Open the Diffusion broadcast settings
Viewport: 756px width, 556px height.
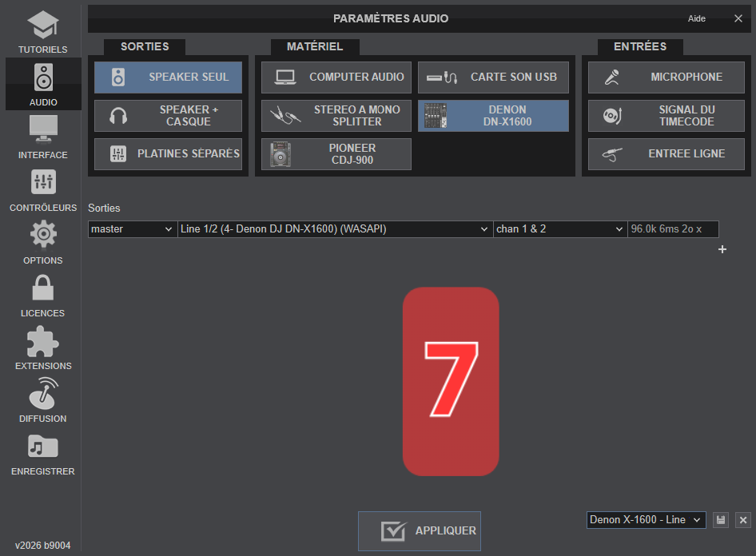pos(42,400)
